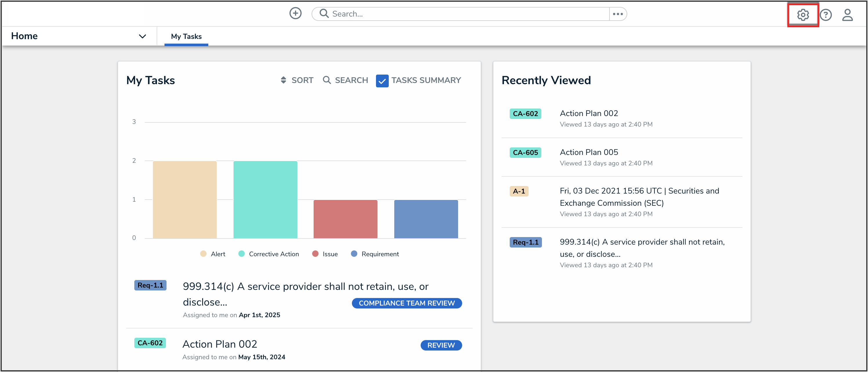The width and height of the screenshot is (868, 372).
Task: Open Action Plan 005 in Recently Viewed
Action: [x=589, y=152]
